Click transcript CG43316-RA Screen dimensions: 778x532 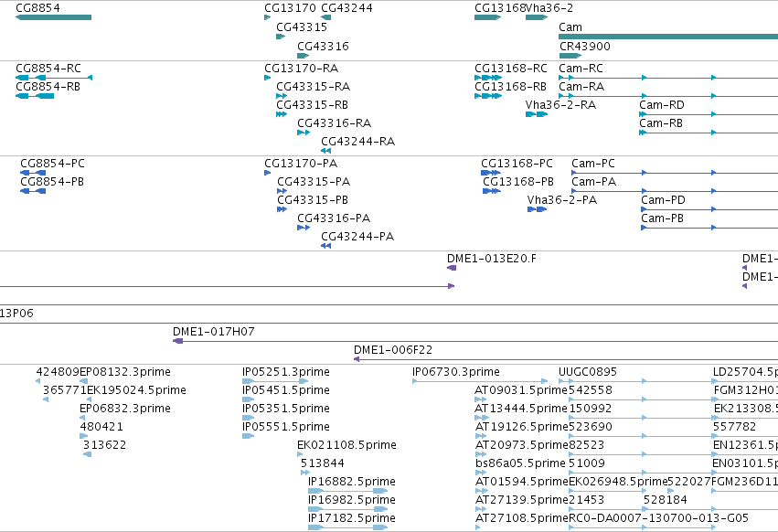tap(334, 123)
